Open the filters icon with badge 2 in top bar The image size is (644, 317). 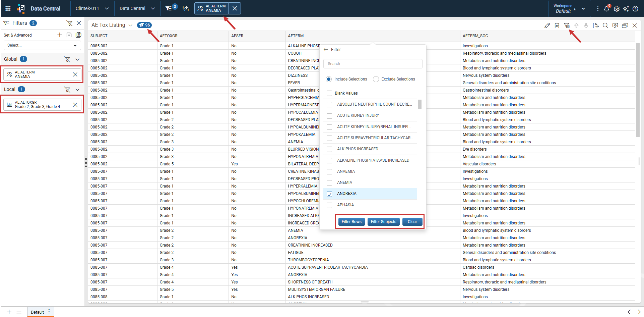tap(171, 8)
